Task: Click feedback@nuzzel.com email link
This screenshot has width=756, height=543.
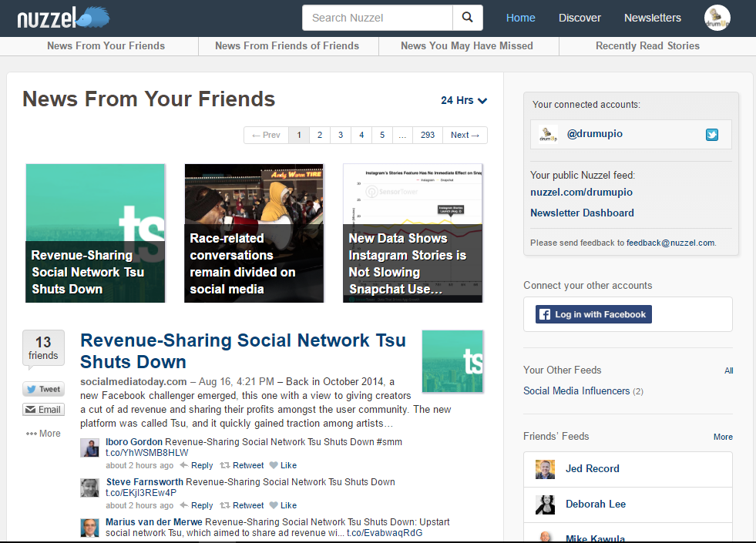Action: [x=670, y=243]
